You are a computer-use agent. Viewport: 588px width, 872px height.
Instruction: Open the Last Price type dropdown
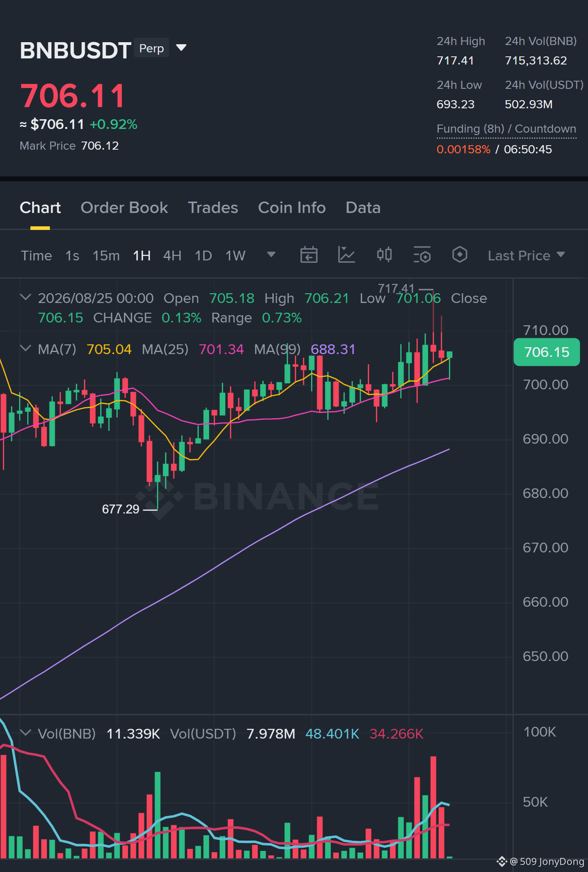[x=526, y=256]
